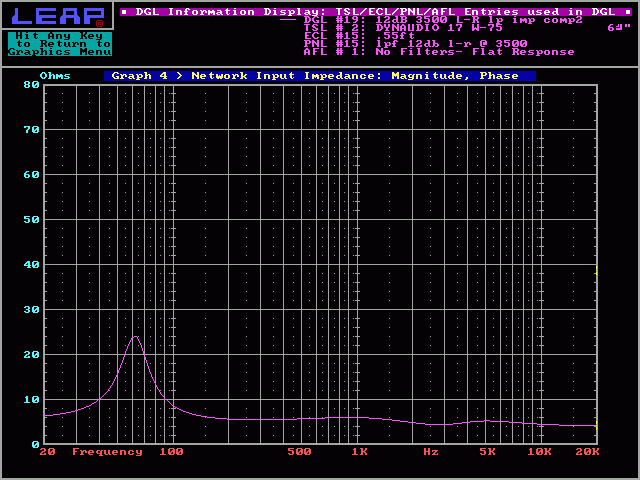640x480 pixels.
Task: Click the 60 ohms axis value
Action: [32, 175]
